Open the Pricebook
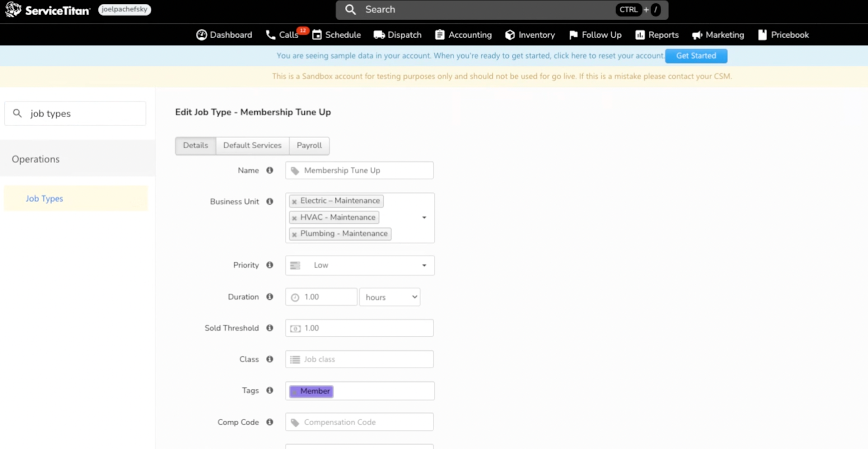868x449 pixels. click(x=783, y=35)
